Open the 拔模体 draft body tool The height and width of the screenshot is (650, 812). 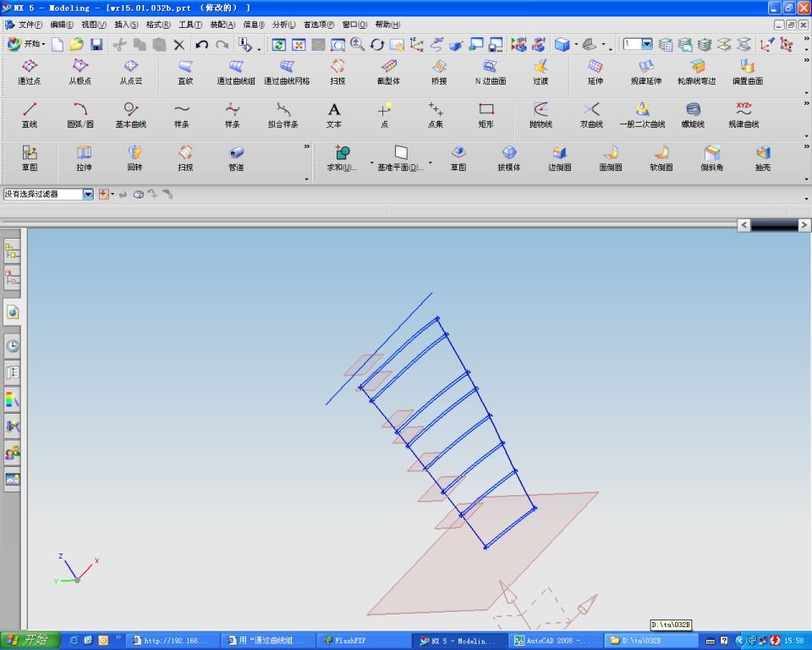point(509,158)
